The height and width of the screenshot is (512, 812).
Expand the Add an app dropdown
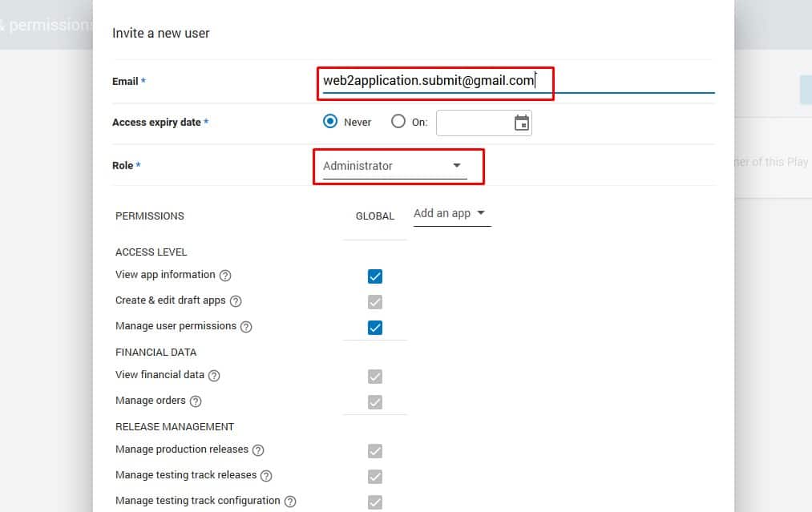[x=450, y=214]
